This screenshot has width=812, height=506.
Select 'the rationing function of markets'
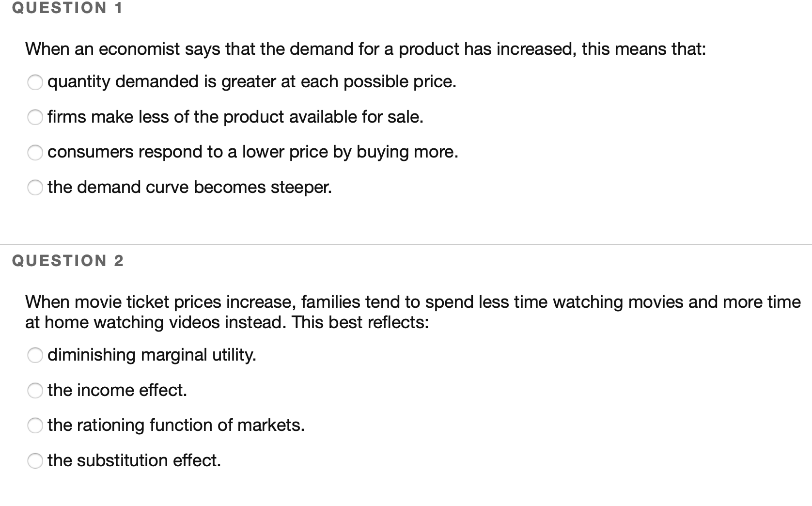(35, 426)
